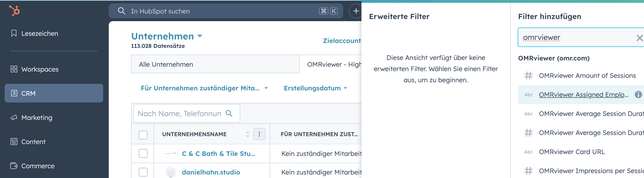Click the HubSpot sprocket logo
Screen dimensions: 644x178
coord(14,11)
